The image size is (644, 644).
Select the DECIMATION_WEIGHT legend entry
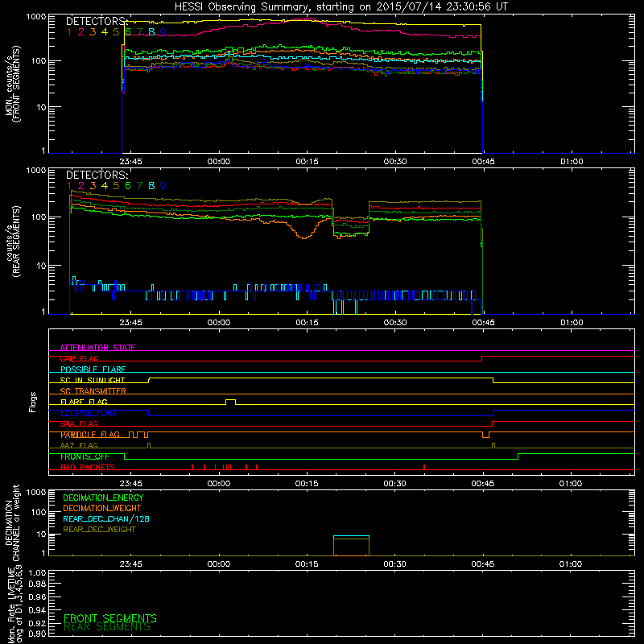point(102,508)
